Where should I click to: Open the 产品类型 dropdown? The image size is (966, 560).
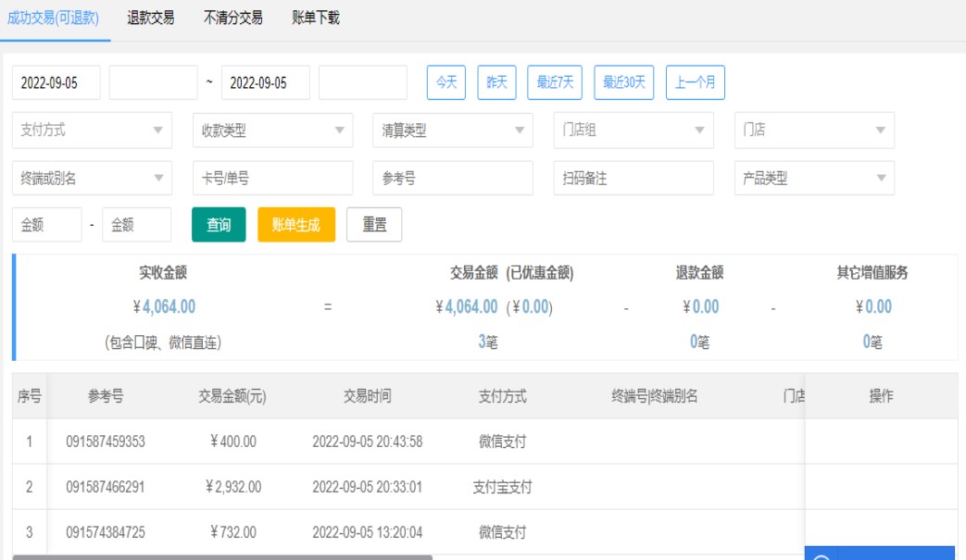pyautogui.click(x=880, y=179)
